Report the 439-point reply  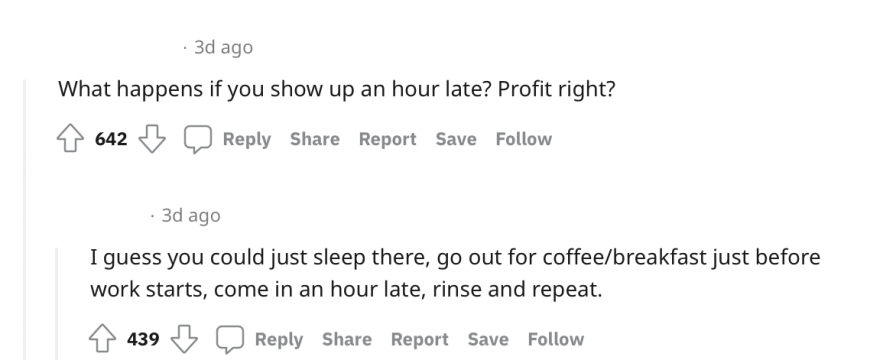pyautogui.click(x=419, y=339)
